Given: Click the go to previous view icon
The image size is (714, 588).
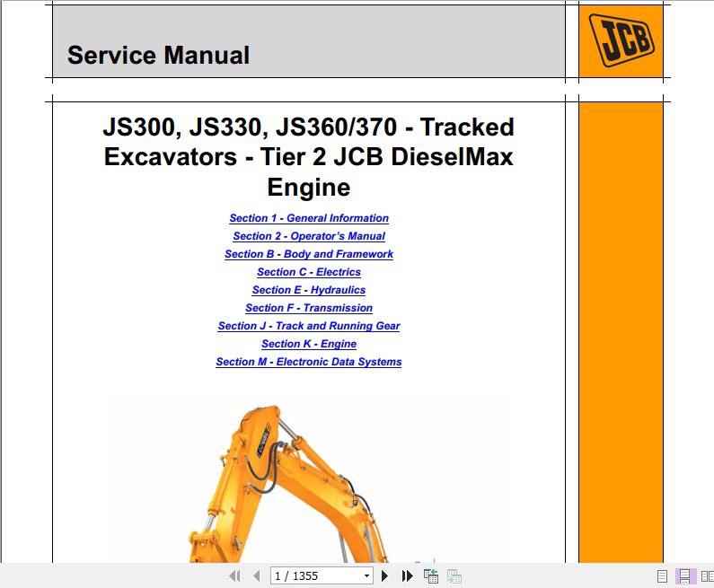Looking at the screenshot, I should point(431,576).
